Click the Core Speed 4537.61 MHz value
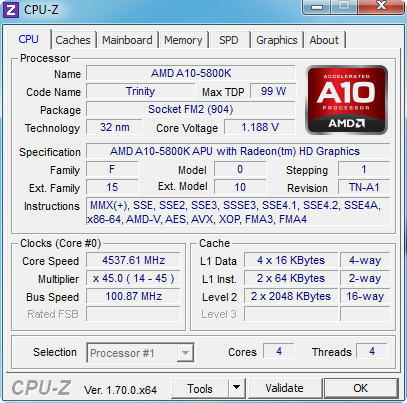The height and width of the screenshot is (403, 407). pos(133,260)
